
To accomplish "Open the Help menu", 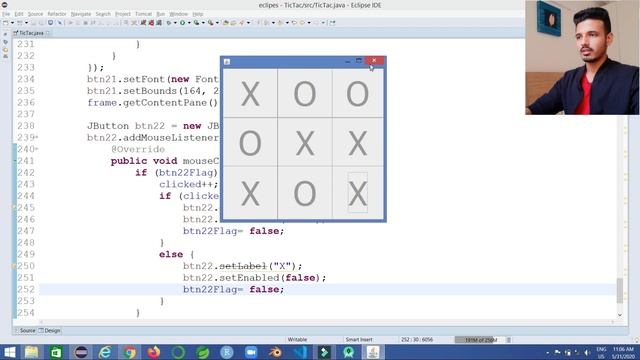I will coord(198,14).
